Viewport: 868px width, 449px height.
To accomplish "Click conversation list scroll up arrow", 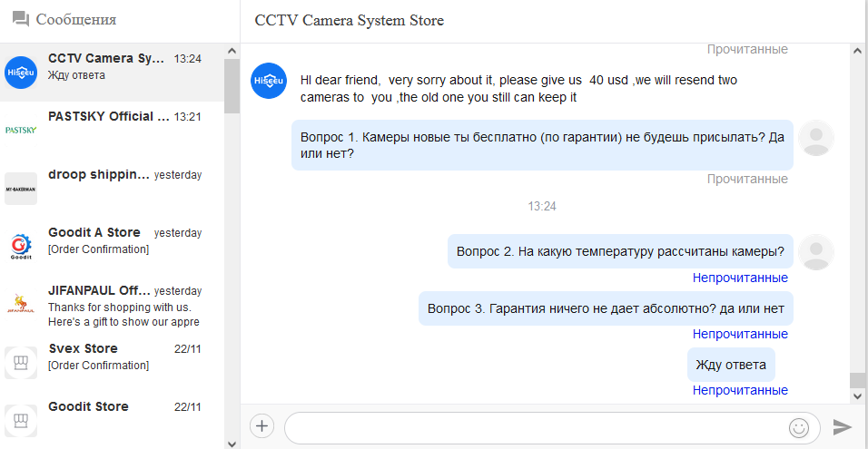I will 232,50.
